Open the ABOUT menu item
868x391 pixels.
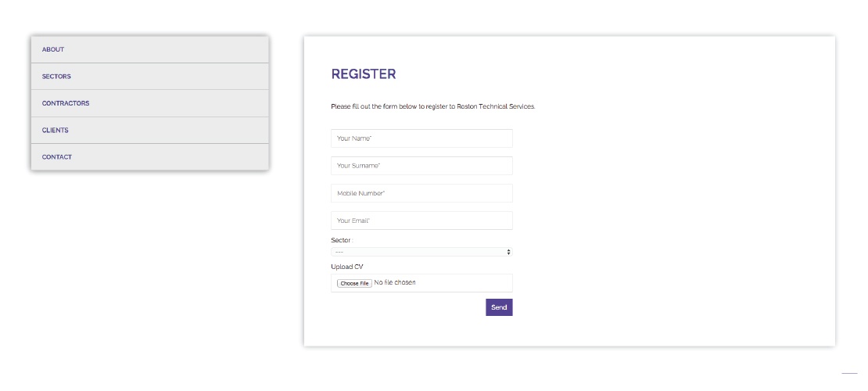150,49
